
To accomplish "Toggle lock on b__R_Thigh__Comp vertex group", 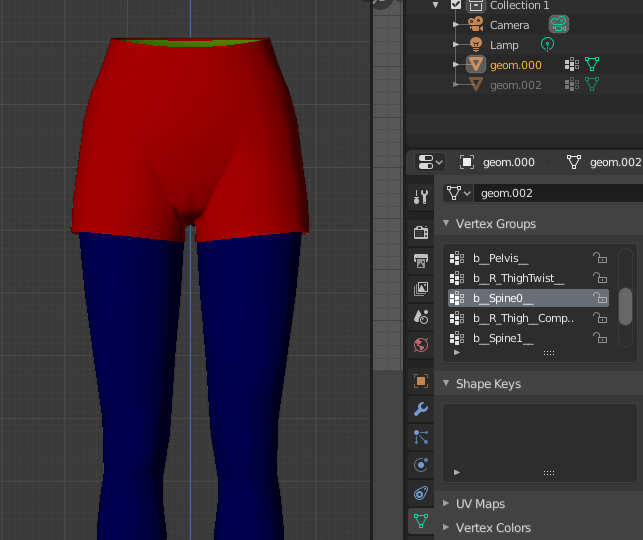I will point(600,318).
